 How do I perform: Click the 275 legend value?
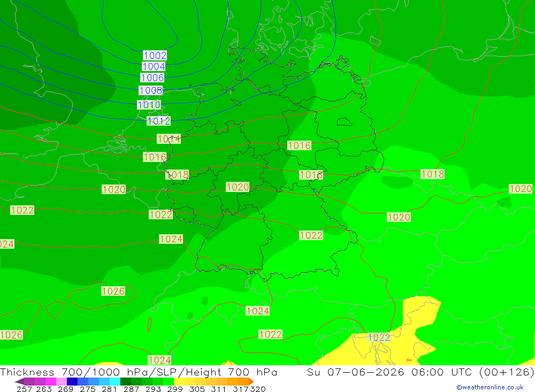pos(87,389)
